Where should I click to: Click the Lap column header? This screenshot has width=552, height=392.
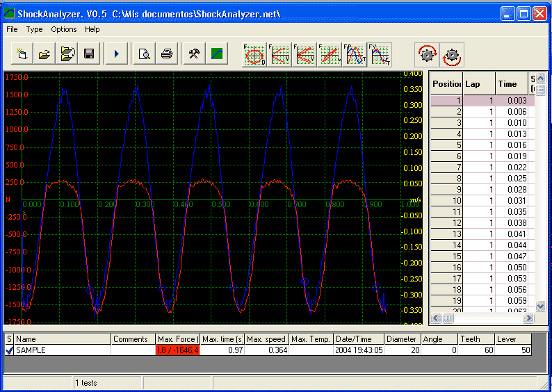(479, 83)
